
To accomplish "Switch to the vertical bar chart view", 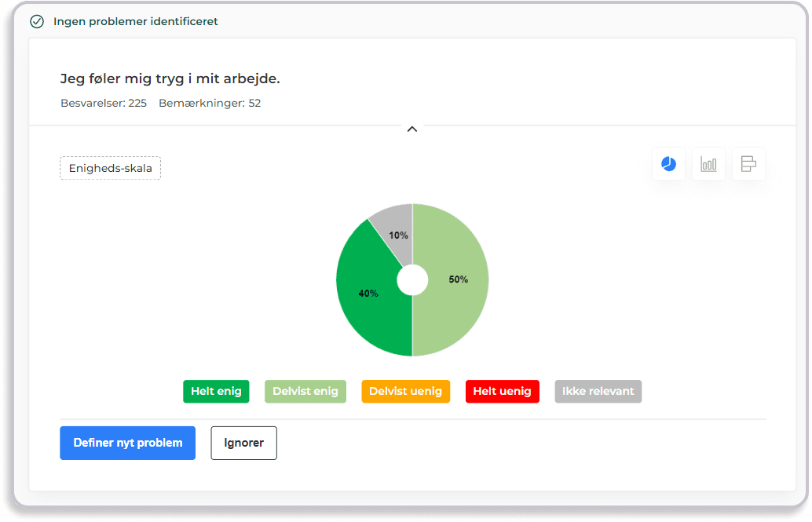I will click(708, 164).
